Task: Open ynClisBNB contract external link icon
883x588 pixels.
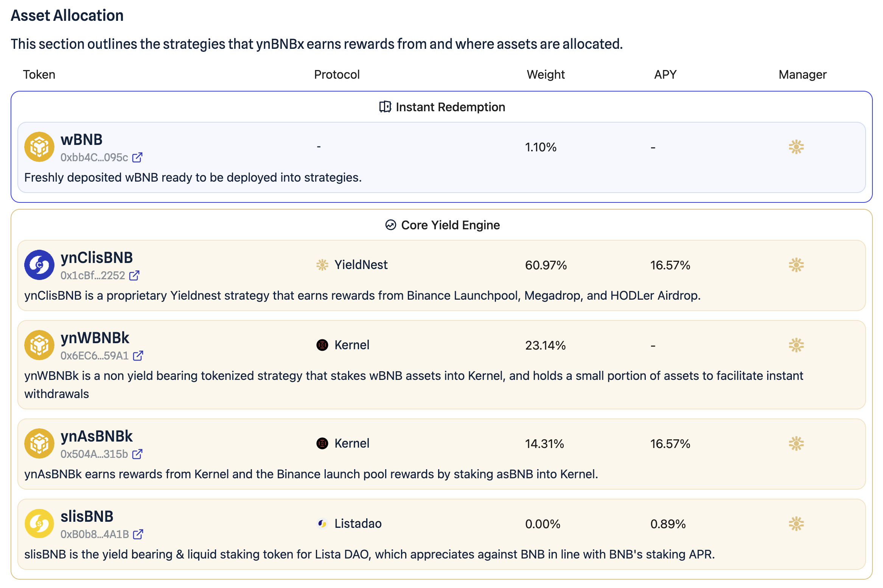Action: point(134,275)
